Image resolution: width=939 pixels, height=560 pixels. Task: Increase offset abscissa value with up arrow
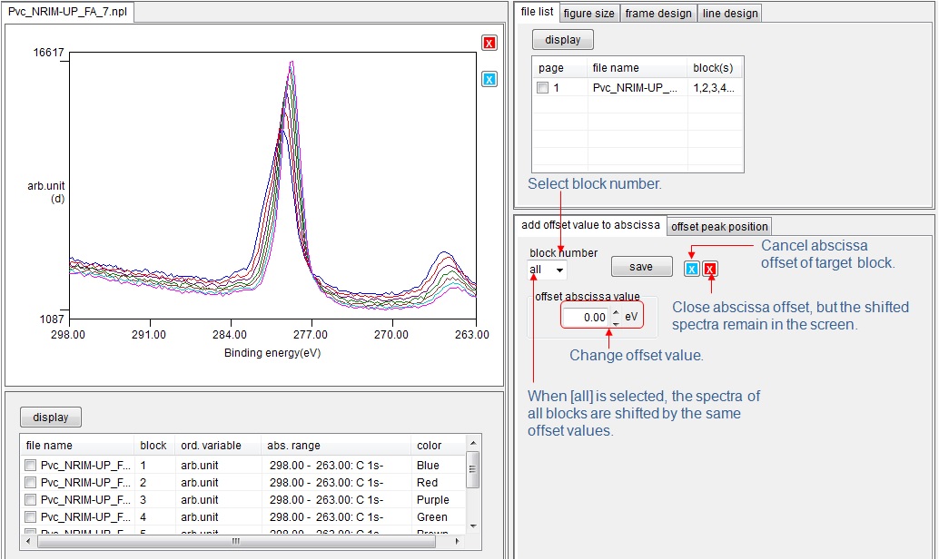point(617,311)
